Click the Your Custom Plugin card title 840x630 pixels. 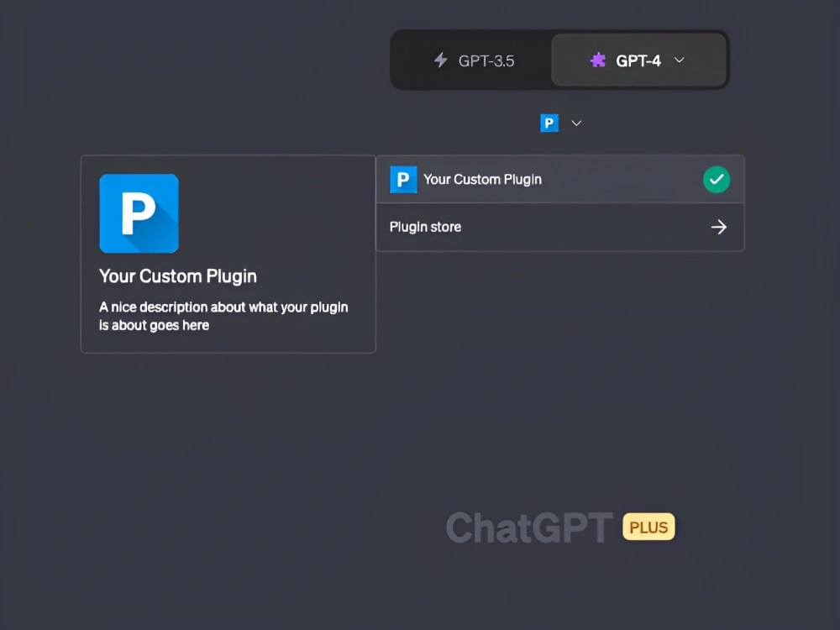(178, 276)
